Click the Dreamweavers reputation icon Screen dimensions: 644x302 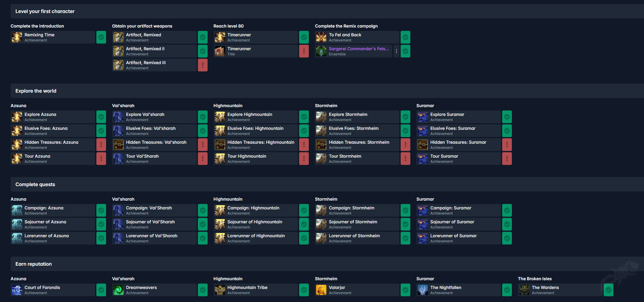118,290
